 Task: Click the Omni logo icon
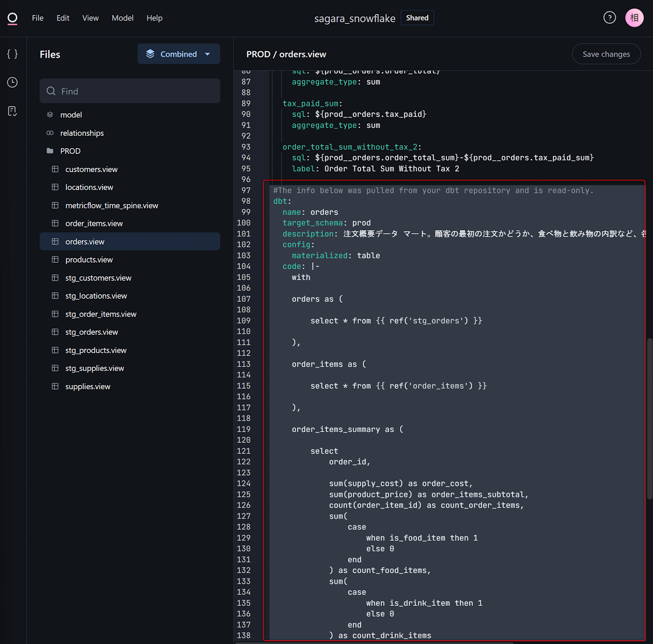point(12,18)
